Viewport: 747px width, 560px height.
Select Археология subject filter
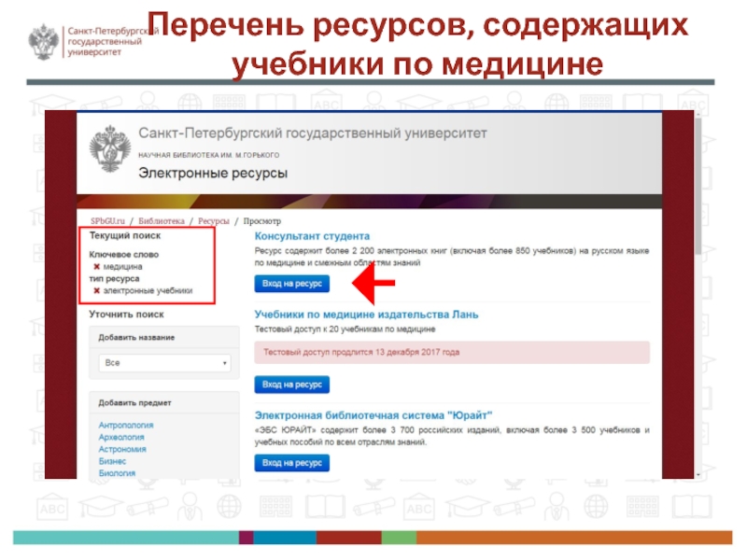click(121, 437)
